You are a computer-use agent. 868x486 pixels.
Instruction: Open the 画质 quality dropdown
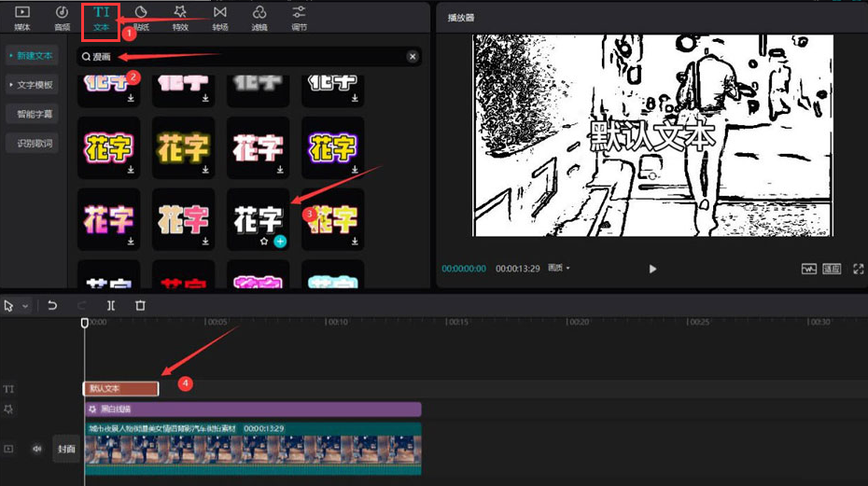(x=558, y=269)
